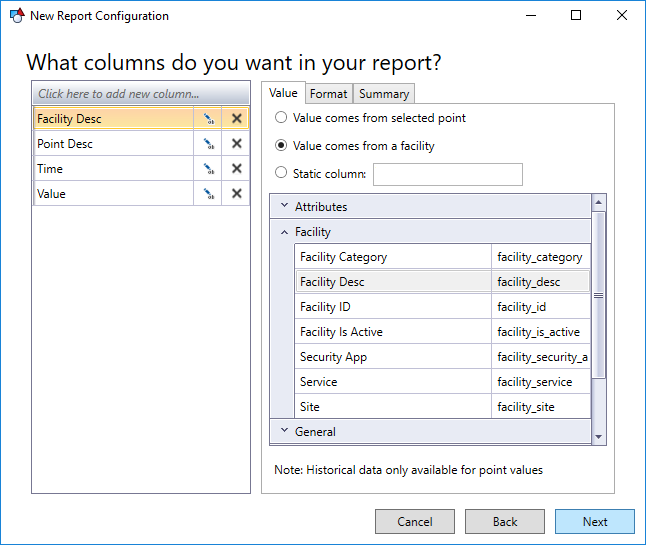The width and height of the screenshot is (646, 545).
Task: Select the Static column radio option
Action: click(281, 172)
